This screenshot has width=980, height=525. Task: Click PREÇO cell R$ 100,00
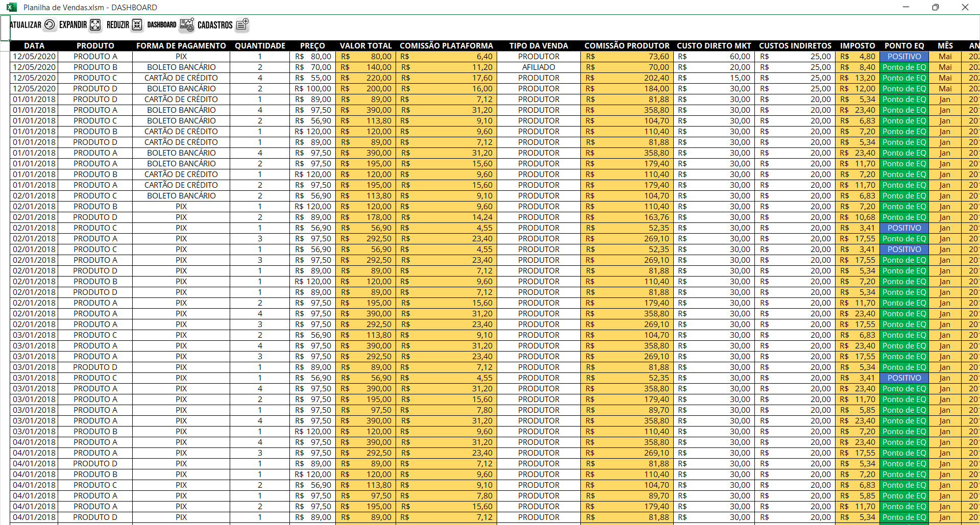pyautogui.click(x=312, y=89)
